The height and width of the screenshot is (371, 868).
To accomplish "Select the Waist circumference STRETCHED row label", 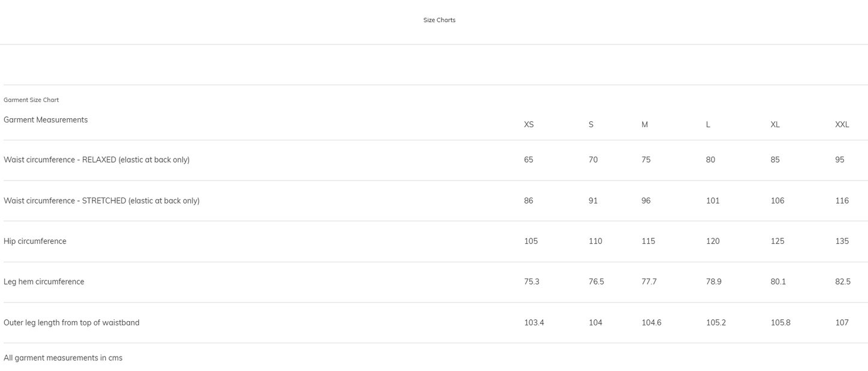I will 102,201.
